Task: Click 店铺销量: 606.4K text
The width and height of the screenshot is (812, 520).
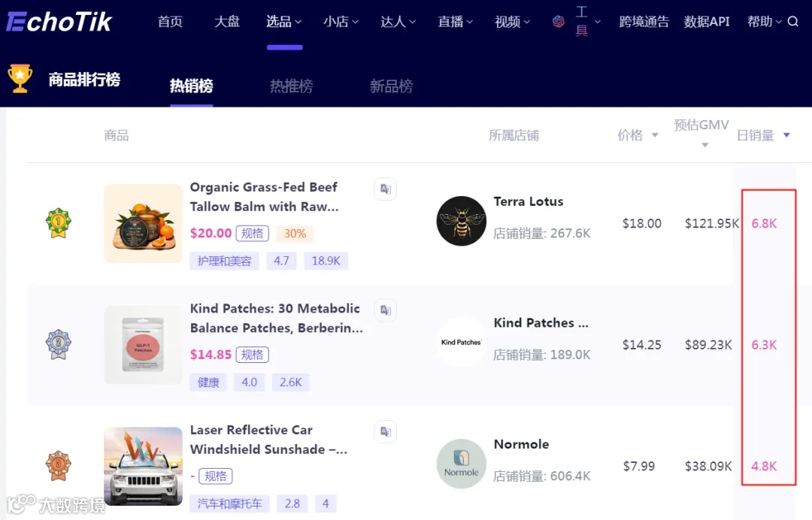Action: click(x=541, y=476)
